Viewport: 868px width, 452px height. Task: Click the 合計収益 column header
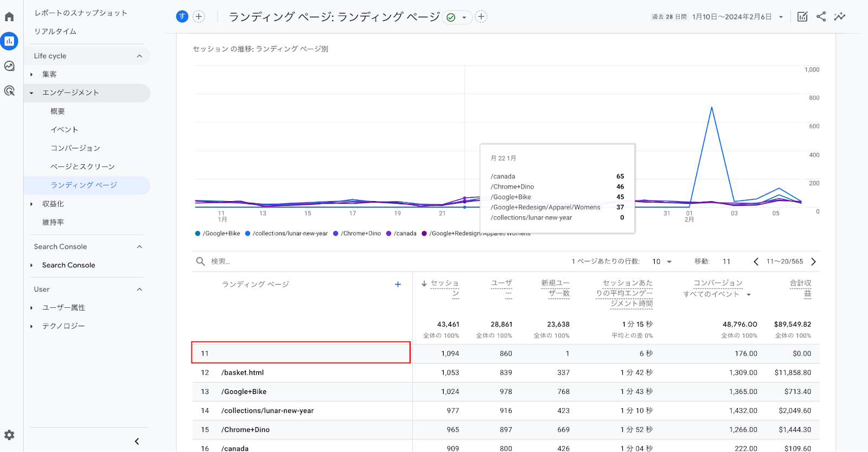coord(801,288)
